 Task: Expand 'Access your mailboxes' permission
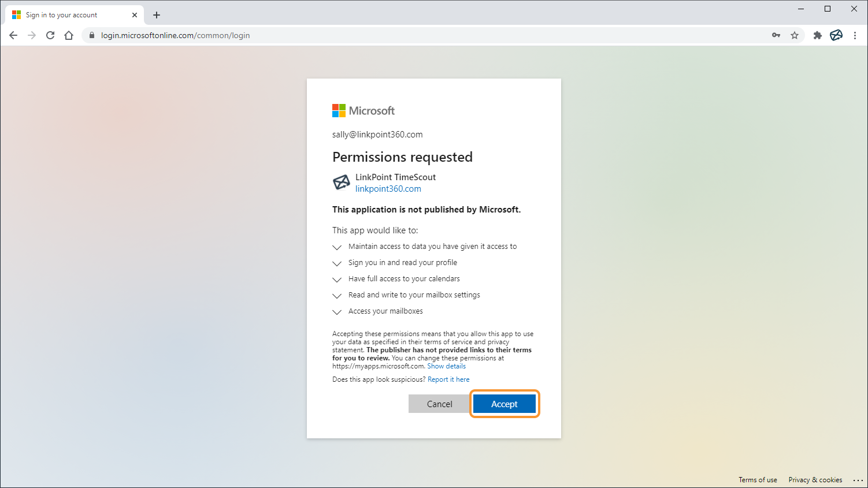[337, 312]
